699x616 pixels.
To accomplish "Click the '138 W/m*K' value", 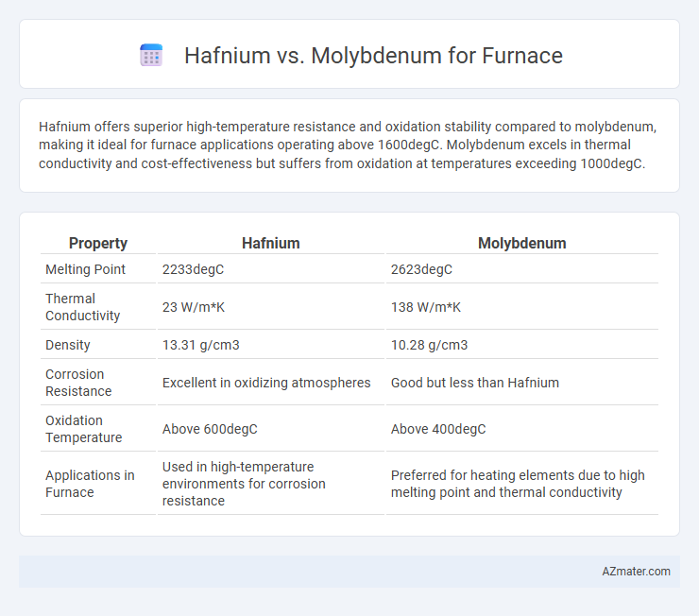I will point(426,307).
